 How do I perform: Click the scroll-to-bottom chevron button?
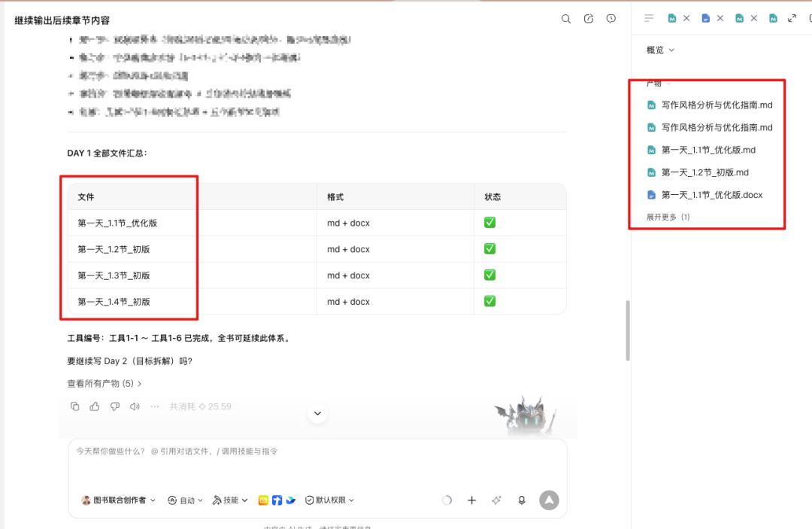[317, 413]
